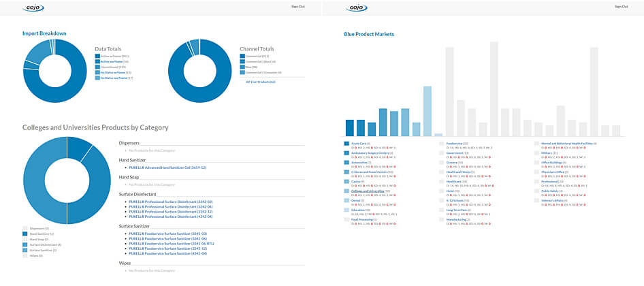The image size is (644, 286).
Task: Click the Casino legend square icon
Action: (347, 182)
